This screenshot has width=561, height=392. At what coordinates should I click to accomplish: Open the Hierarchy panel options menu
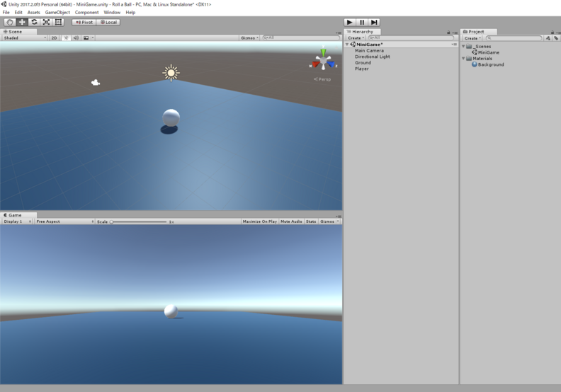[x=455, y=33]
